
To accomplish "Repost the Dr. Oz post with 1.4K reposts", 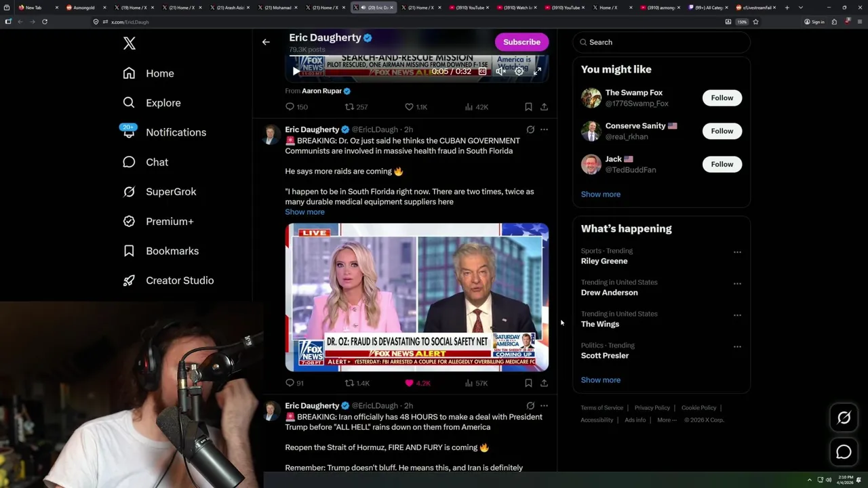I will pyautogui.click(x=357, y=383).
